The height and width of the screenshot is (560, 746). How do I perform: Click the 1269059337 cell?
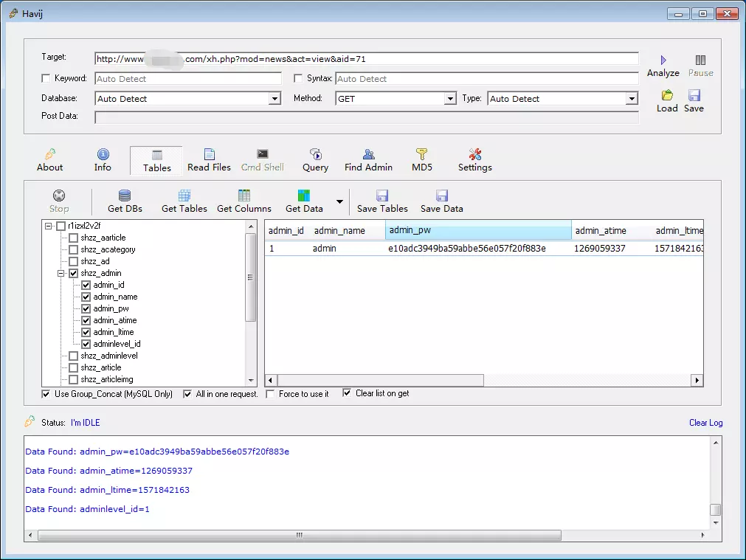click(x=599, y=249)
